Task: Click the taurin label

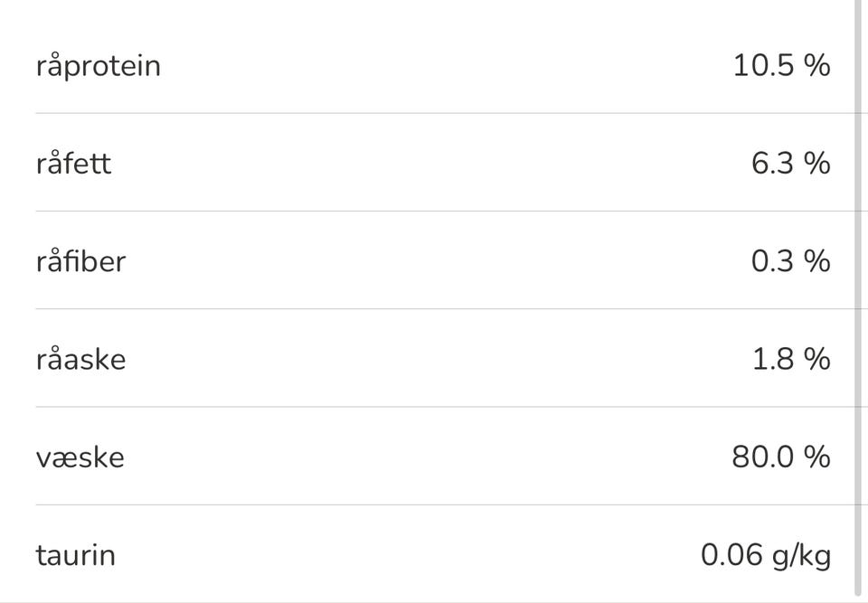Action: [x=75, y=554]
